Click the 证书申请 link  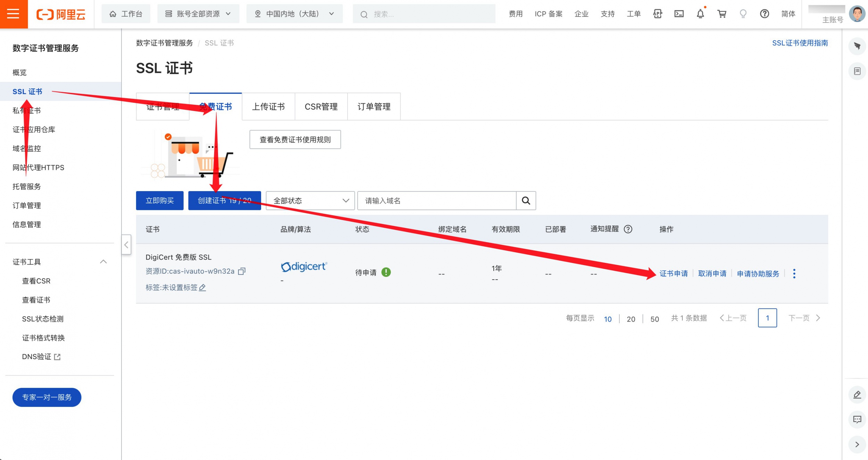point(674,274)
